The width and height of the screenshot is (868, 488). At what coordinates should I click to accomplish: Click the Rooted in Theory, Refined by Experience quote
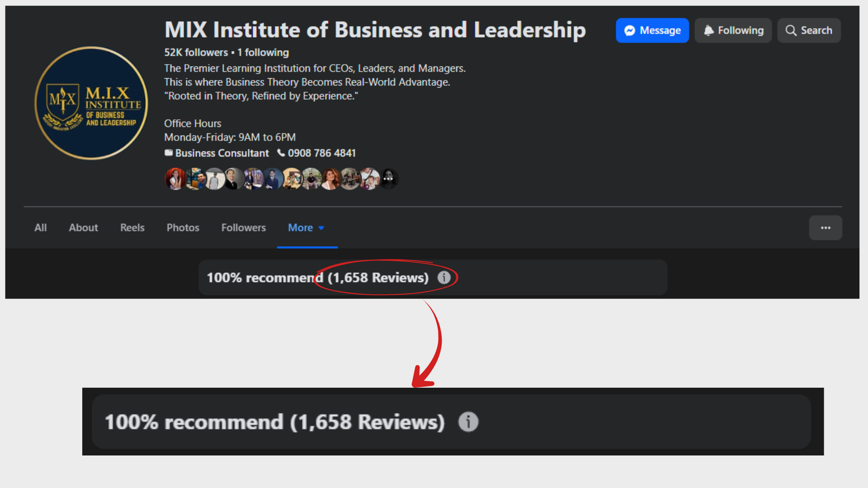tap(261, 96)
